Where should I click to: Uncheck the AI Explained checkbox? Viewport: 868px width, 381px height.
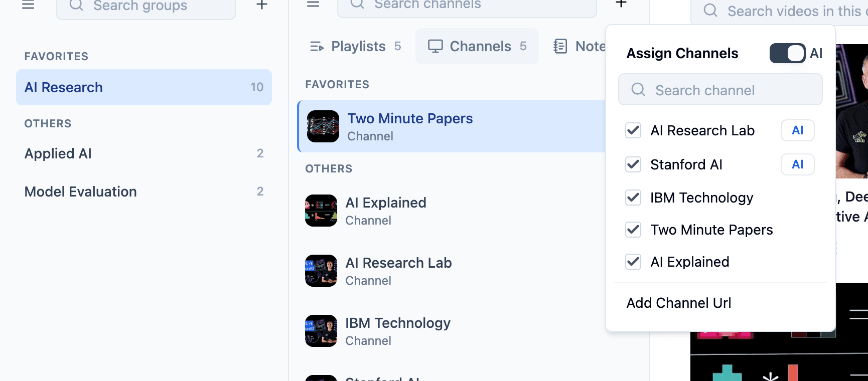tap(633, 262)
